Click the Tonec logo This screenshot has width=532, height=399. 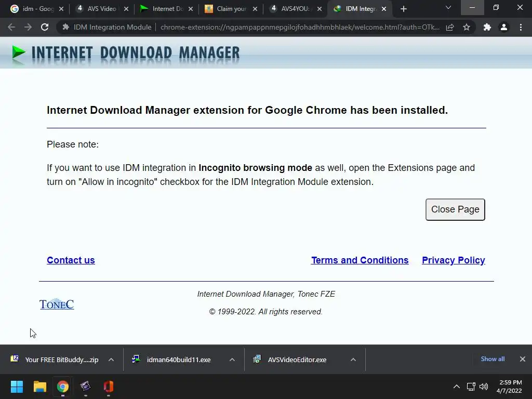pyautogui.click(x=57, y=304)
